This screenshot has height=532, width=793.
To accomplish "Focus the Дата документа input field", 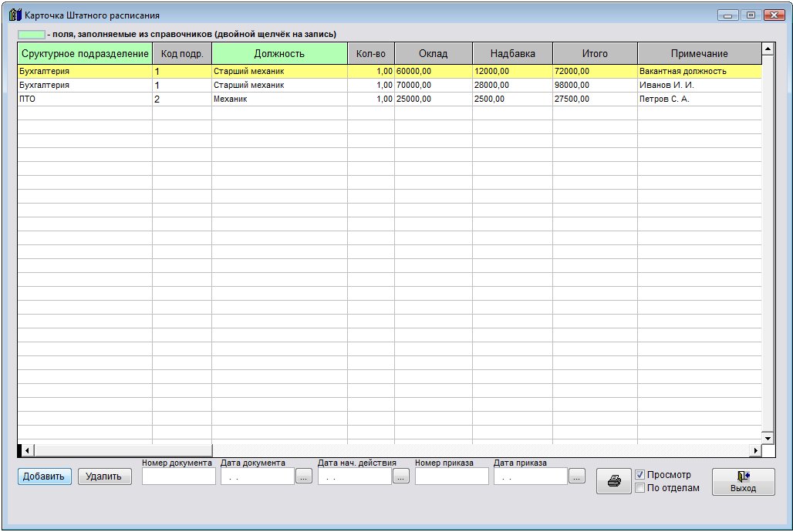I will click(258, 476).
